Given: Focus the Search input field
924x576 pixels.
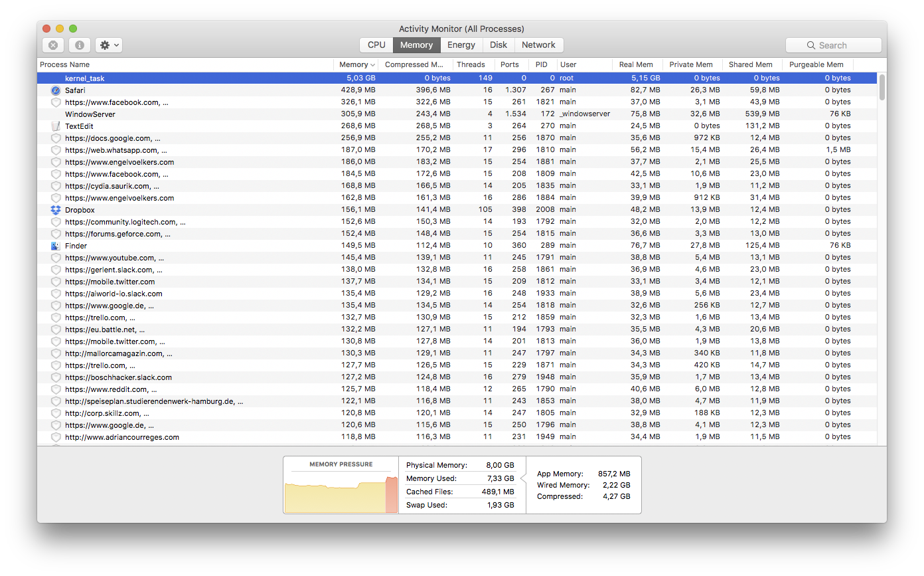Looking at the screenshot, I should (834, 45).
